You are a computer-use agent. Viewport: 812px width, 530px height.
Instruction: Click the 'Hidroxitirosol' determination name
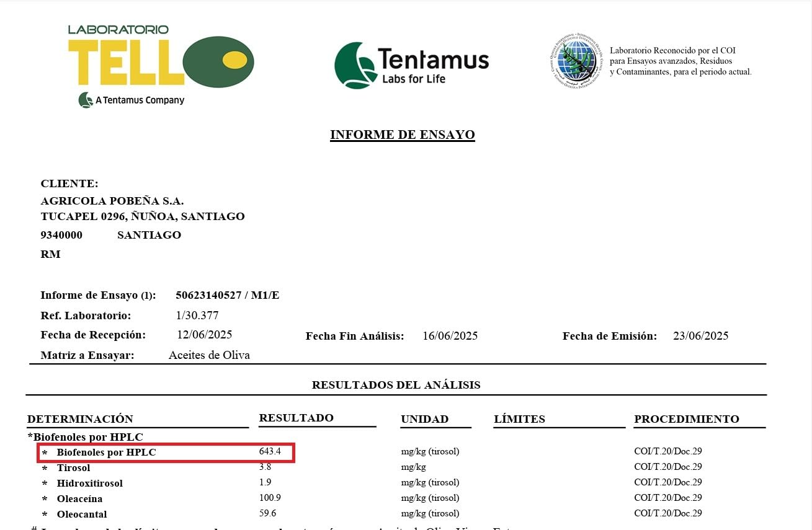(90, 484)
